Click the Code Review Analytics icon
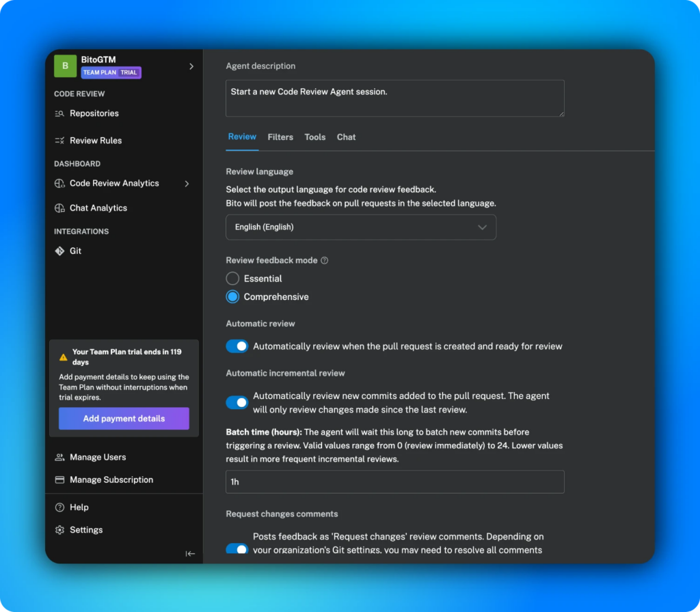This screenshot has height=612, width=700. 59,184
